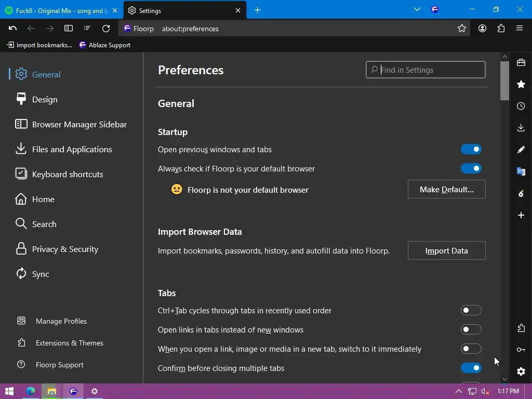Toggle Always check if Floorp is default browser
The height and width of the screenshot is (399, 532).
click(x=471, y=169)
